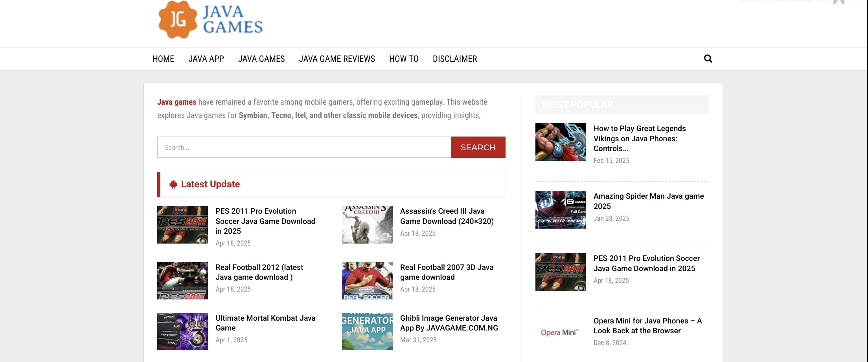The height and width of the screenshot is (362, 868).
Task: Open the Latest Update heading link
Action: [210, 184]
